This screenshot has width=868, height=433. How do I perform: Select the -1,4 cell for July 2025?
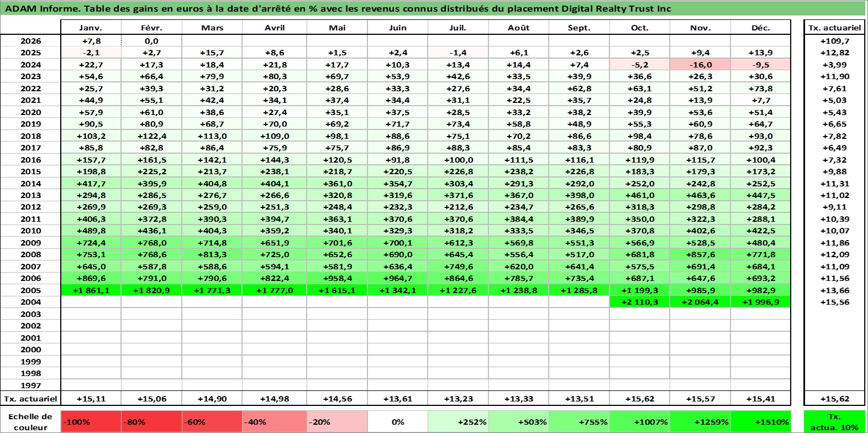point(458,53)
